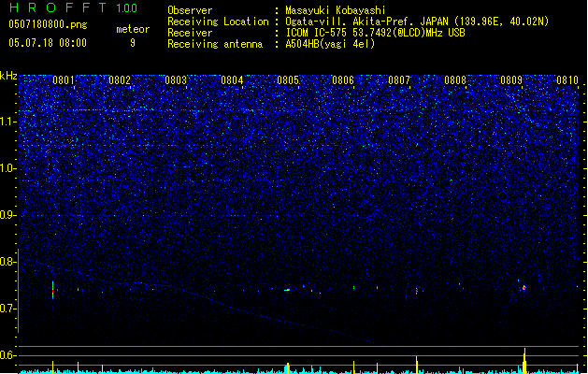The width and height of the screenshot is (588, 374).
Task: Click the 0810 time marker
Action: 567,80
